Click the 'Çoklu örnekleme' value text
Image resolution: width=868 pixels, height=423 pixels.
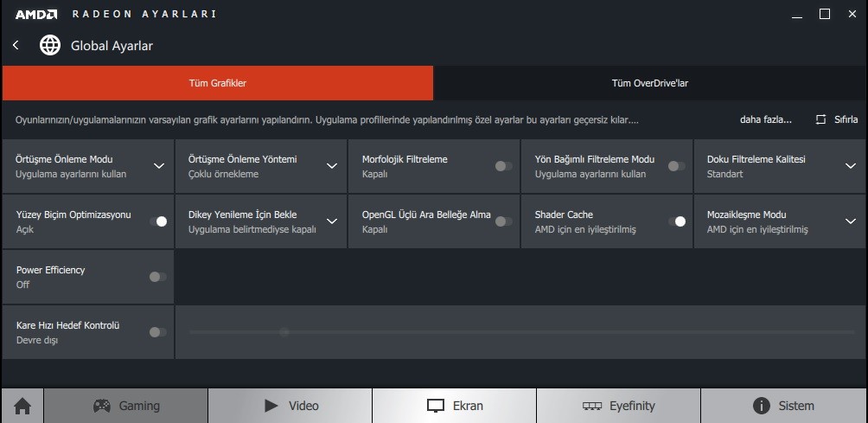[x=223, y=174]
